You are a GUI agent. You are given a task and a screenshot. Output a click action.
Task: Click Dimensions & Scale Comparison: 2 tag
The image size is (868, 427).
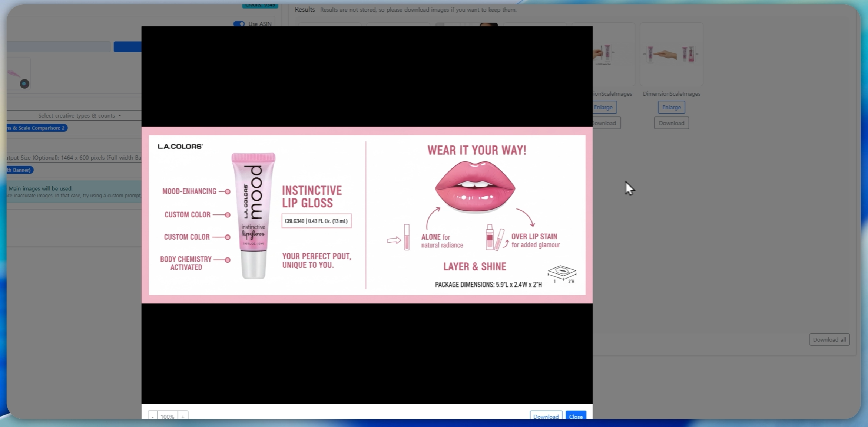36,128
